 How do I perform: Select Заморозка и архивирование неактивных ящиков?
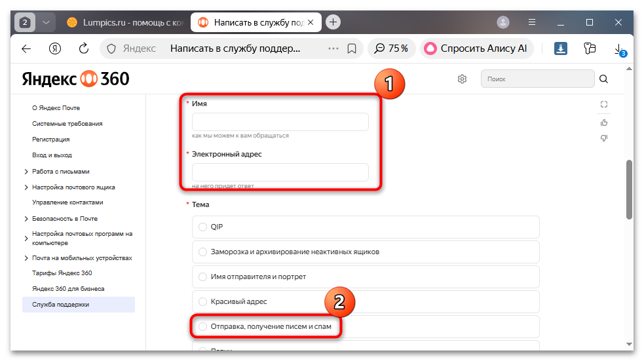pyautogui.click(x=202, y=252)
